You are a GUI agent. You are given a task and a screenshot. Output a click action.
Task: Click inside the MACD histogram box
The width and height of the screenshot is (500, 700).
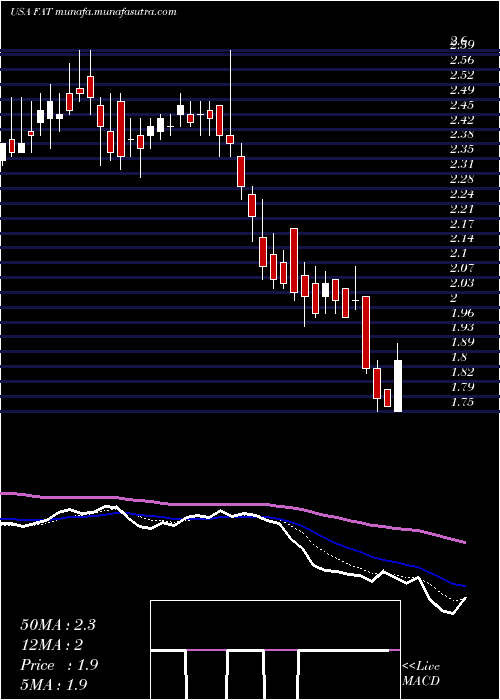[x=275, y=650]
